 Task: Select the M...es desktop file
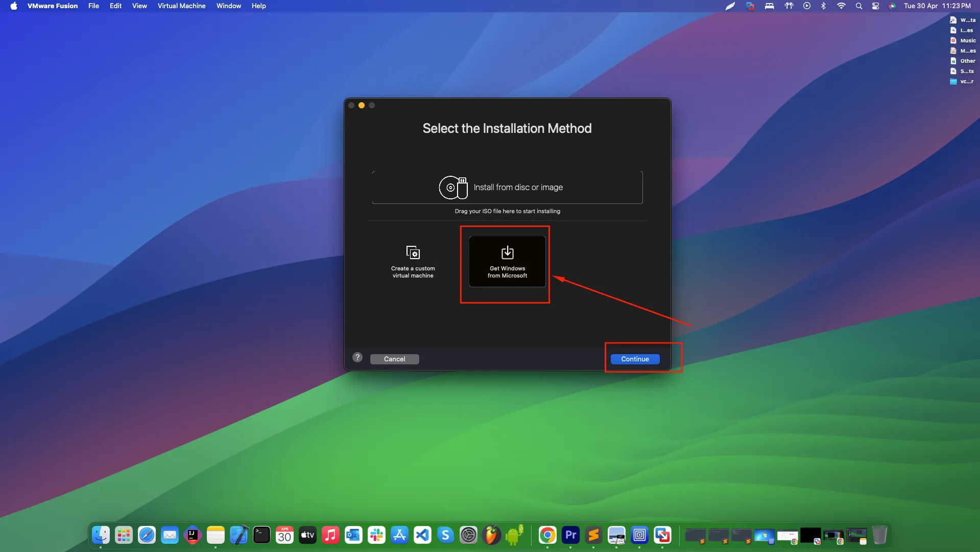(x=963, y=51)
